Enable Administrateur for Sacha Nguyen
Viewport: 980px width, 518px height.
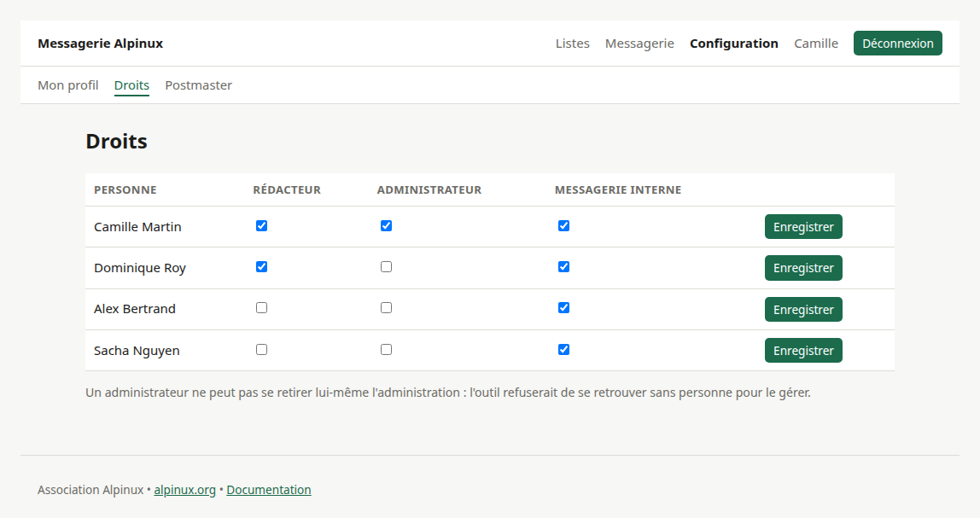pos(386,349)
